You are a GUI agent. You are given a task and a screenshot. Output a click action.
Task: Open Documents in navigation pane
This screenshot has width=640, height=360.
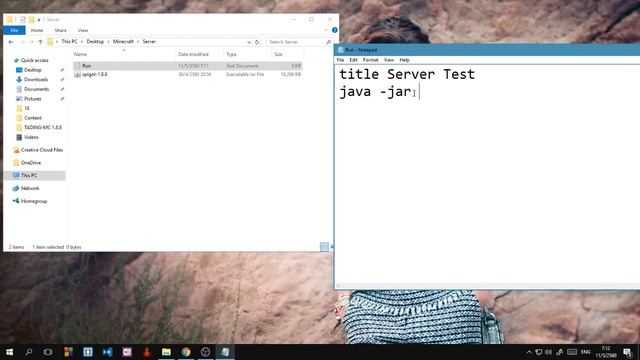36,89
